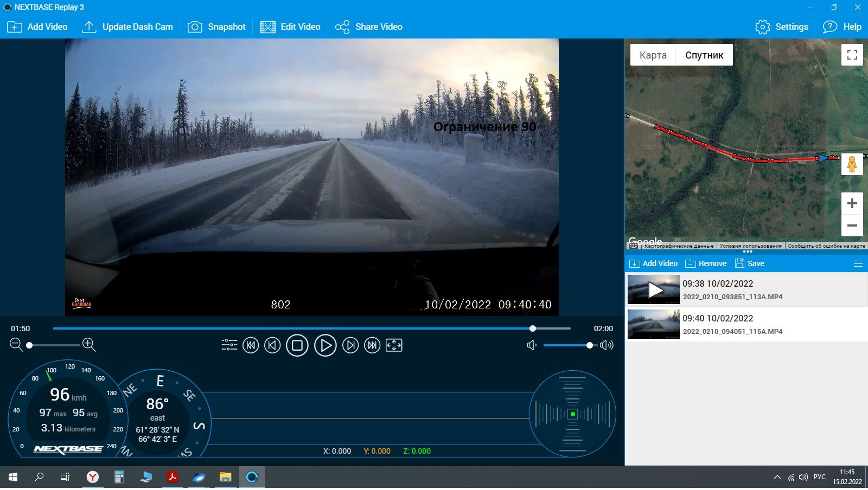Toggle fullscreen video mode icon
868x490 pixels.
(x=394, y=345)
